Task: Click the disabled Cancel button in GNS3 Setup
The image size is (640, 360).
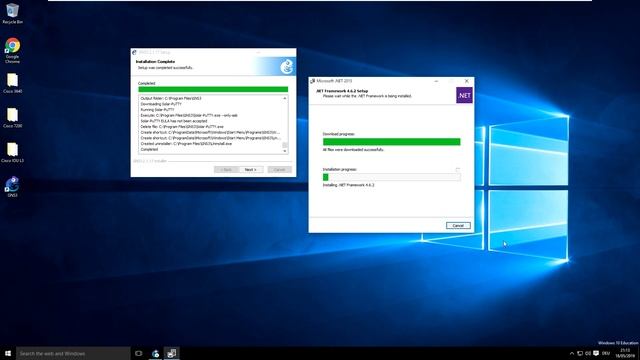Action: (280, 169)
